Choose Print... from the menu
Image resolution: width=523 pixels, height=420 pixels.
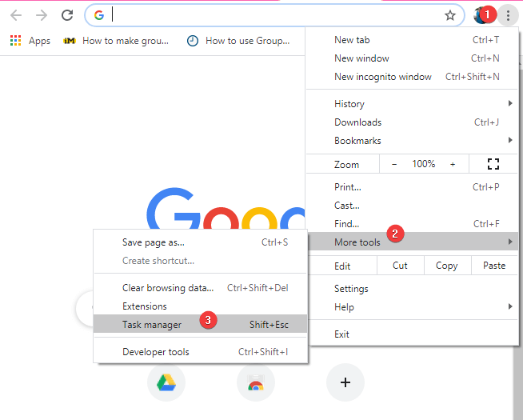pyautogui.click(x=412, y=187)
